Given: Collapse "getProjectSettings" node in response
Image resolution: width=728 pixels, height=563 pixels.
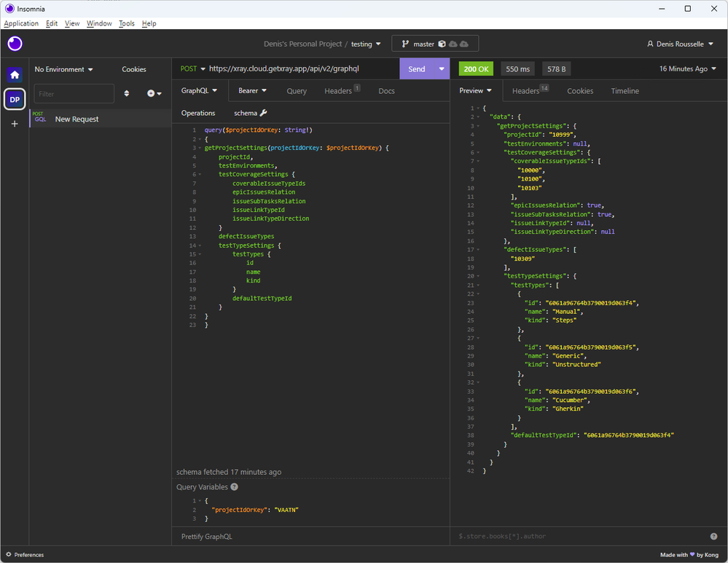Looking at the screenshot, I should pos(478,126).
